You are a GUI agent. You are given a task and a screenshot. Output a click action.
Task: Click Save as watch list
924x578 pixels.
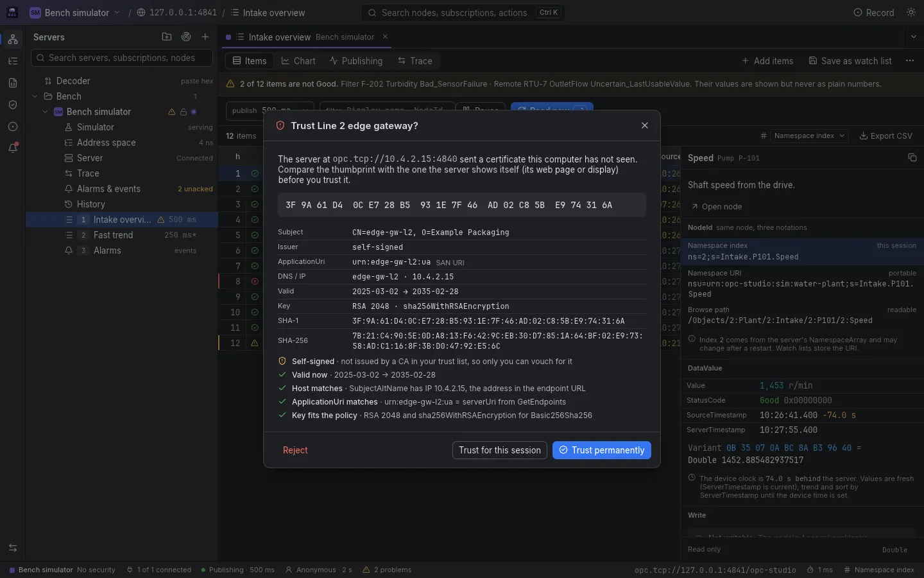tap(850, 60)
